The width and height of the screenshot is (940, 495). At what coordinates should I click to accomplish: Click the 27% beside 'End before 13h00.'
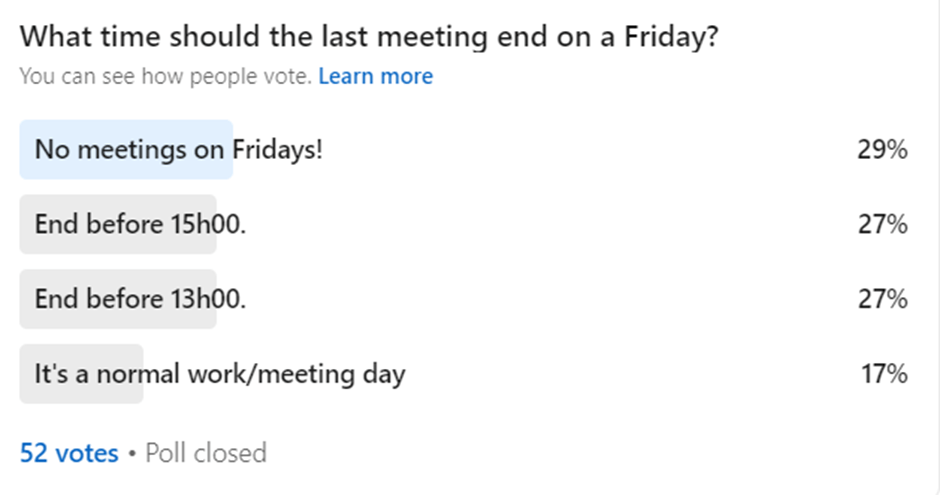[x=881, y=299]
